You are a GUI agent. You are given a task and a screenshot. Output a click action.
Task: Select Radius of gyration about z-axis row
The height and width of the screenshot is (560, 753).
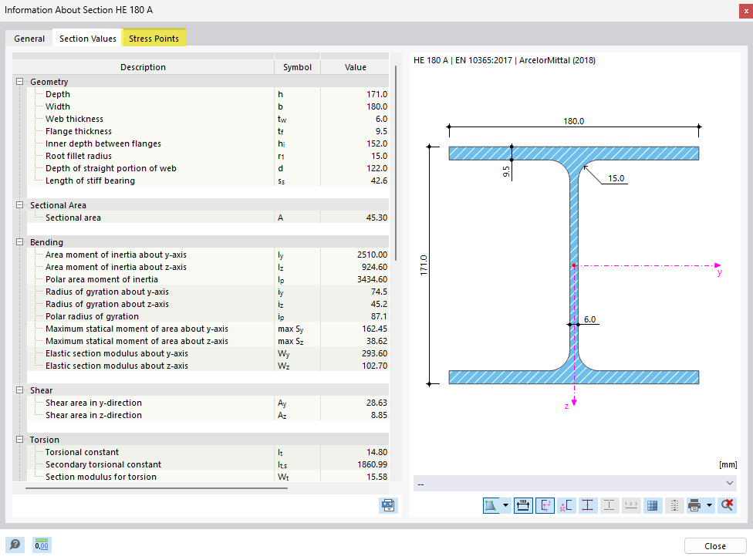click(x=208, y=304)
